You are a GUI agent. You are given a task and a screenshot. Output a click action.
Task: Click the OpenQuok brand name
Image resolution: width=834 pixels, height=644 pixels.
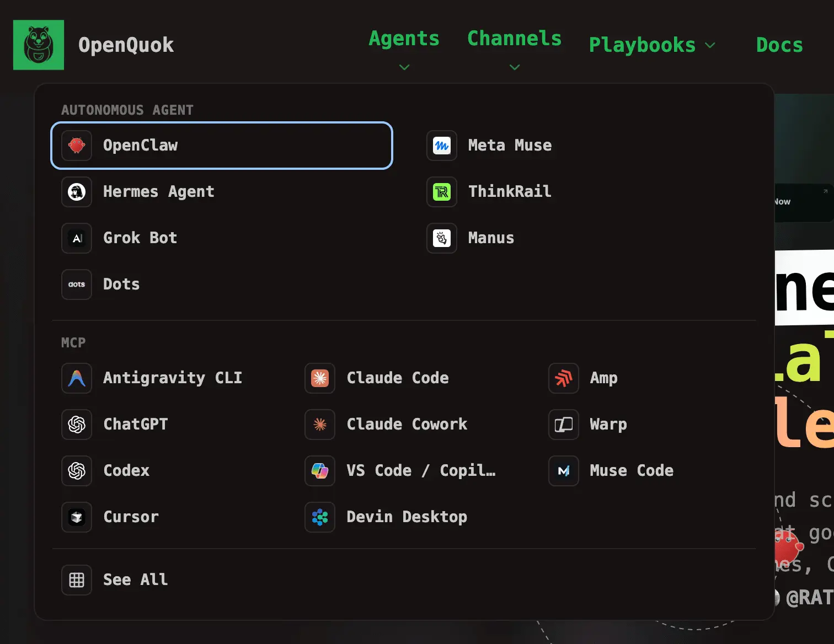pos(126,45)
